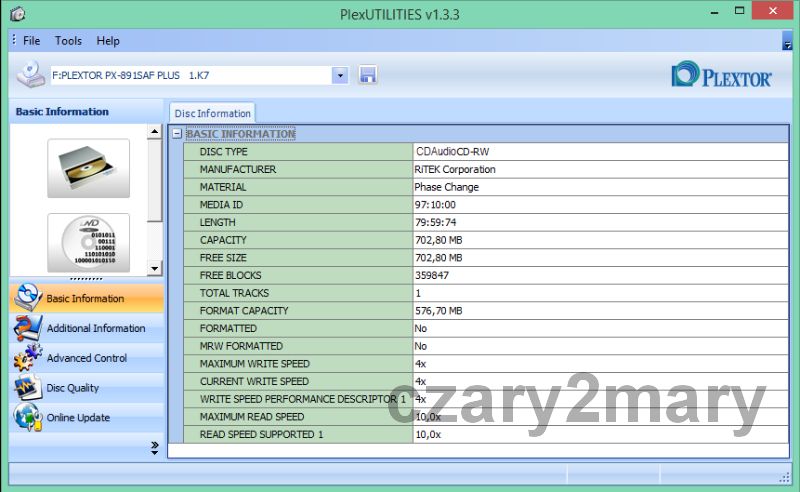Open the Help menu
Screen dimensions: 800x492
tap(108, 41)
